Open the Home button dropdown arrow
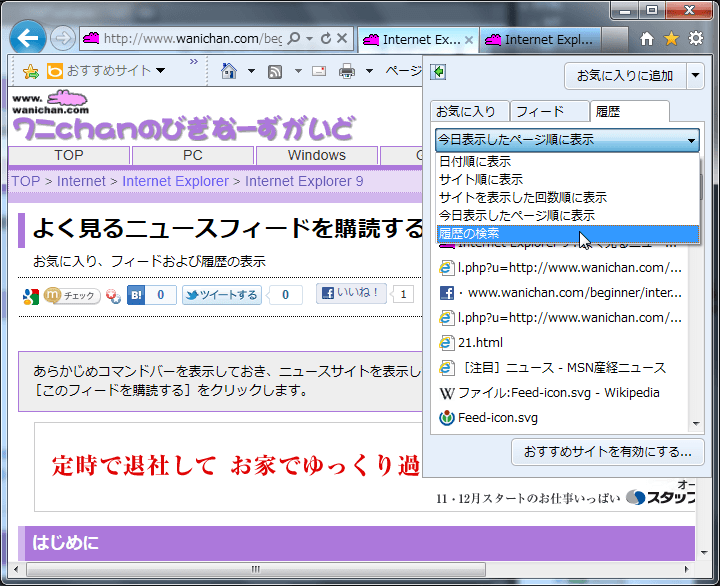 click(x=251, y=71)
